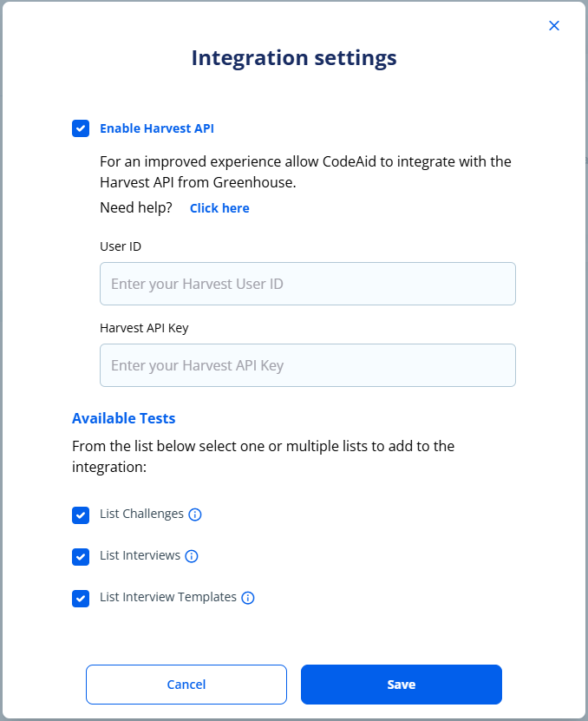The width and height of the screenshot is (588, 721).
Task: Open the Click here help link
Action: click(x=219, y=208)
